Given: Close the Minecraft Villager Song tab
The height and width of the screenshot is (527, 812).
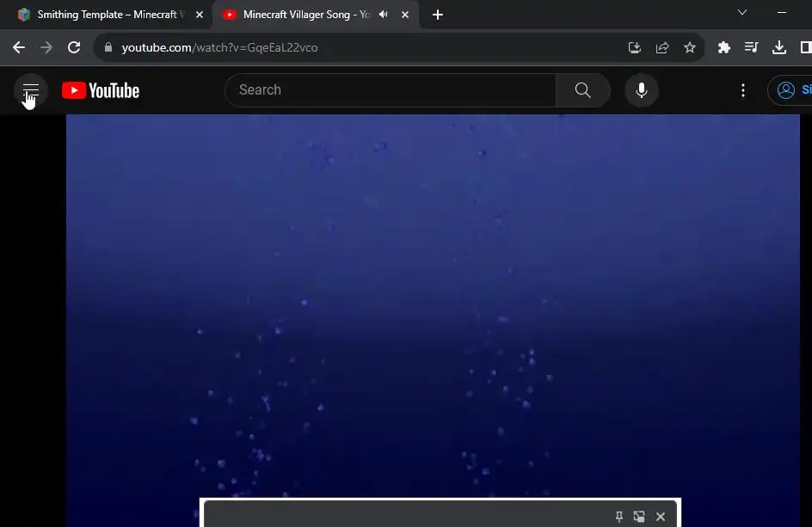Looking at the screenshot, I should (x=405, y=15).
